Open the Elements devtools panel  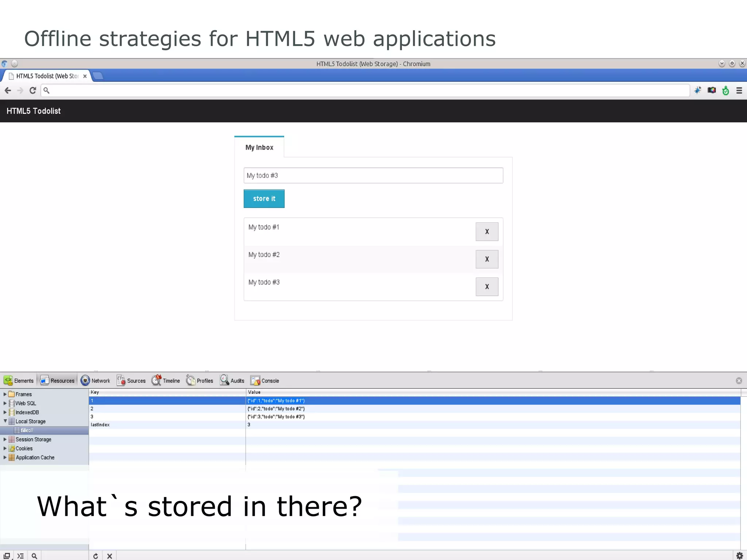pos(19,381)
